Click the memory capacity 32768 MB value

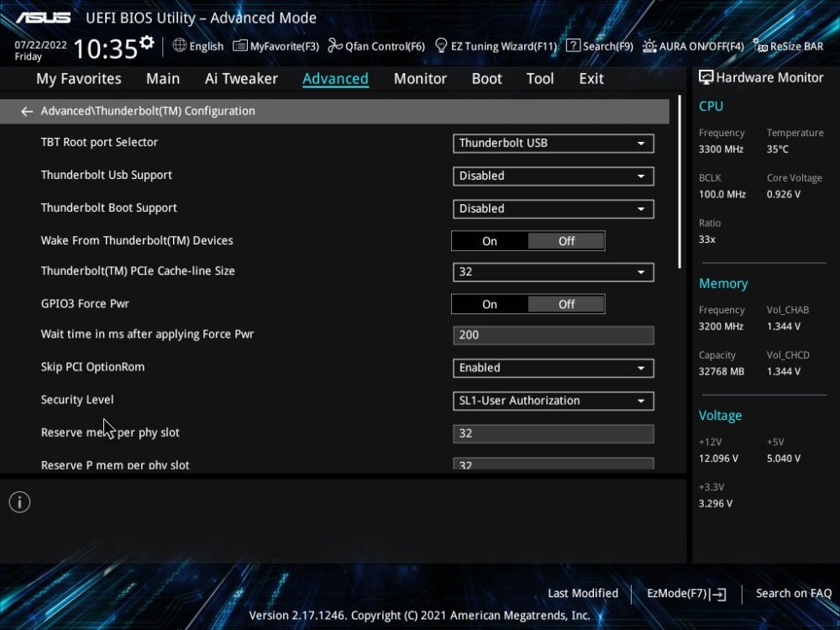tap(721, 372)
